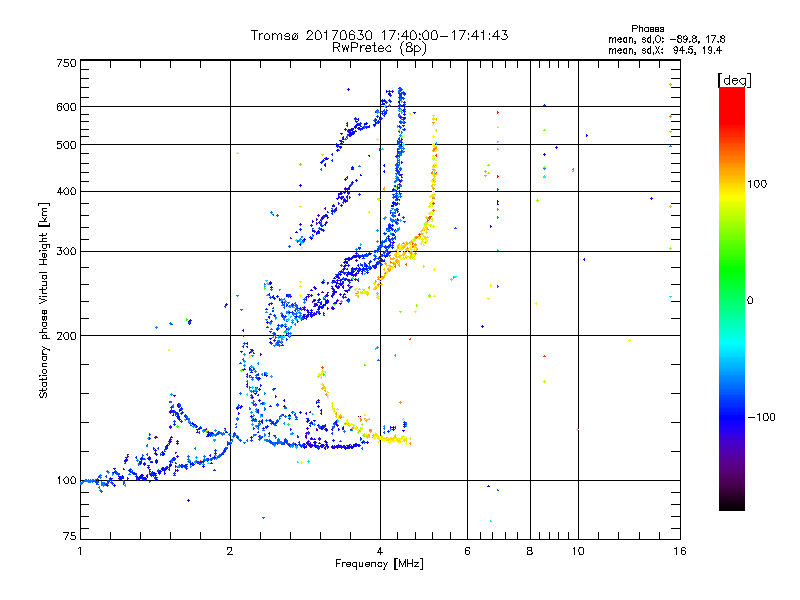Click the 'Phases' header text

coord(647,29)
